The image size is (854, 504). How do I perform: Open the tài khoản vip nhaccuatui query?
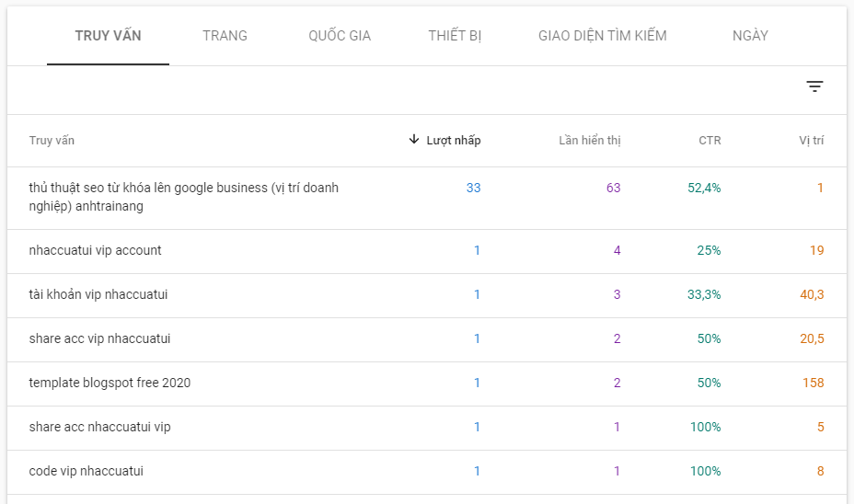pos(98,294)
